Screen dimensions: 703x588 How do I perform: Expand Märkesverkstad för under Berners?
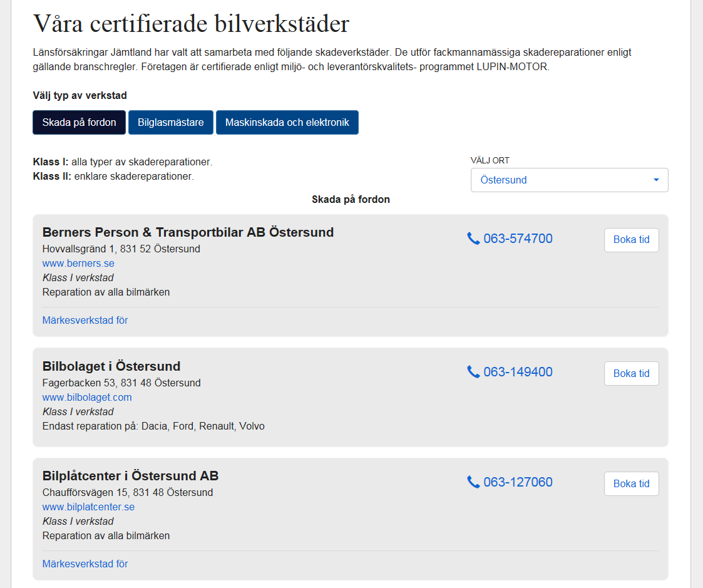(x=85, y=321)
